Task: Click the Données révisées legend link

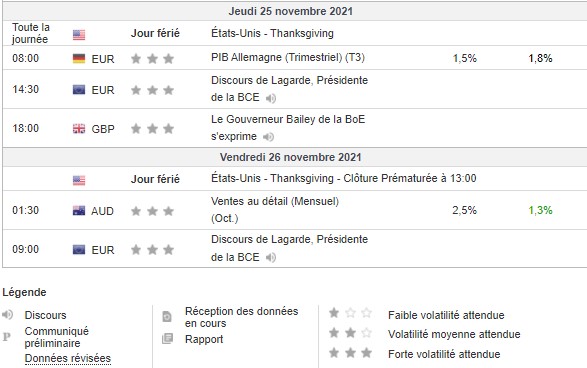Action: pos(68,359)
